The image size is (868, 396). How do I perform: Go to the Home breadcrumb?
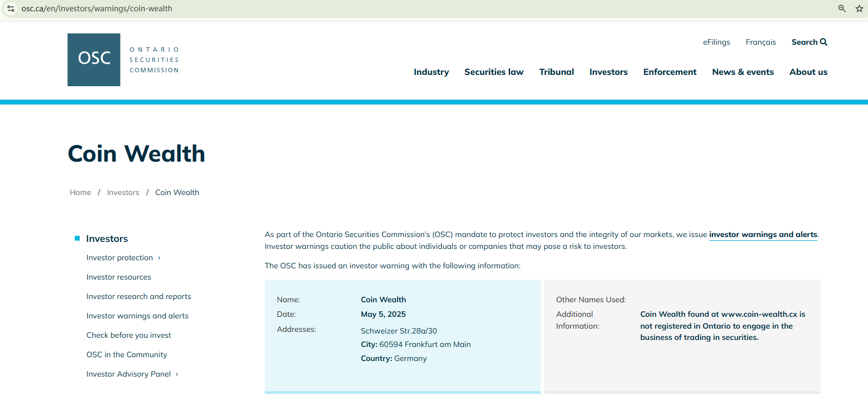[81, 192]
